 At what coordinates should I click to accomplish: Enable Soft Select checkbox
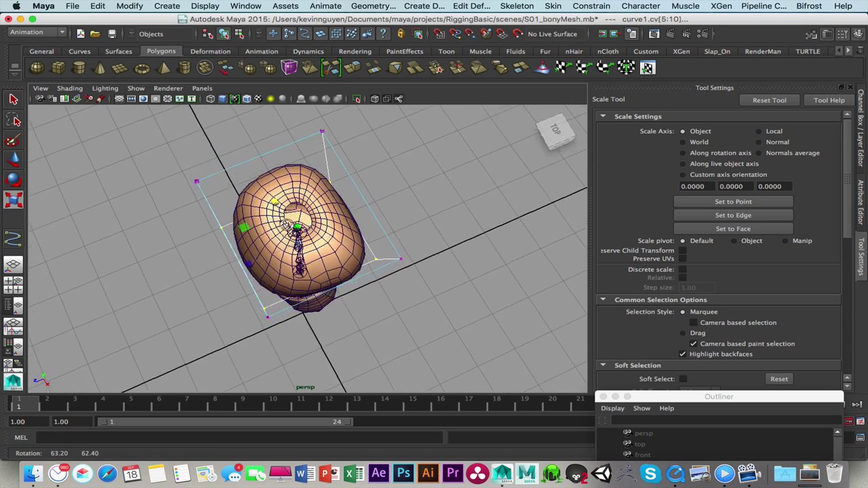coord(683,379)
